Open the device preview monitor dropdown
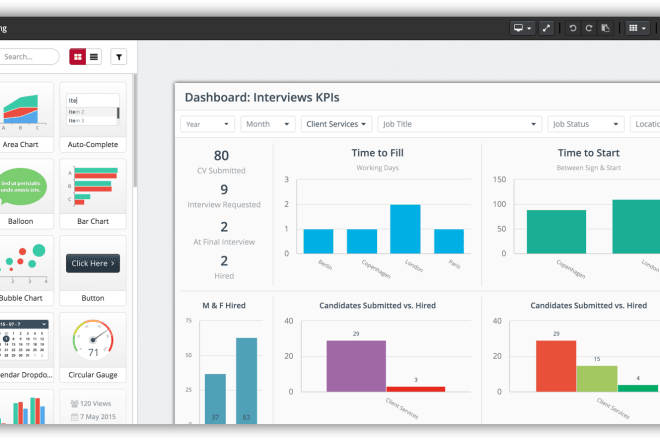Viewport: 660px width, 440px height. click(522, 28)
